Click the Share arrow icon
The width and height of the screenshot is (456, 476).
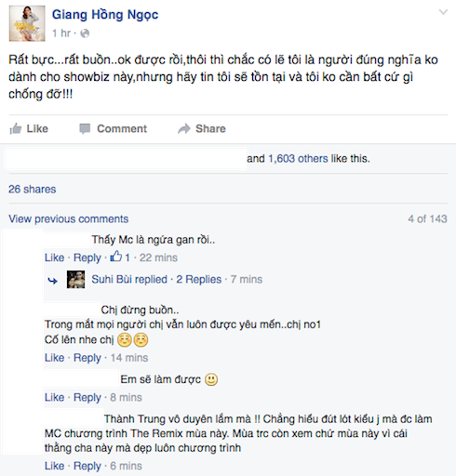coord(184,128)
